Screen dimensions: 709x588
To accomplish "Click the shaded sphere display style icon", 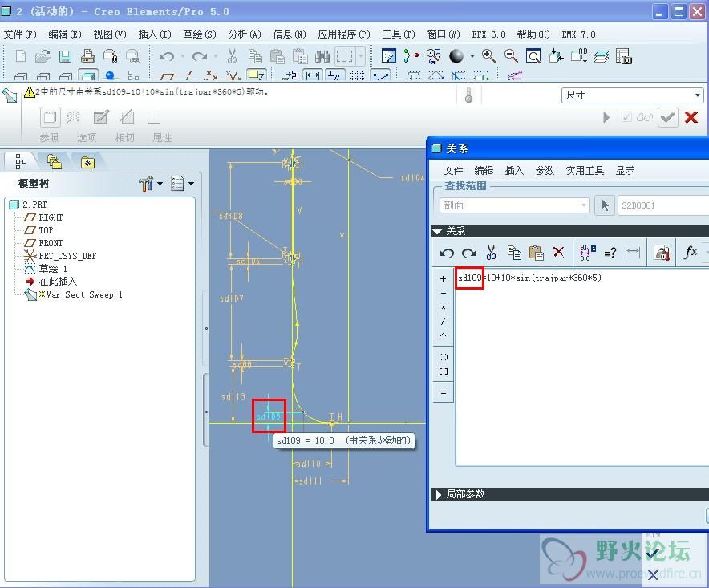I will 456,56.
